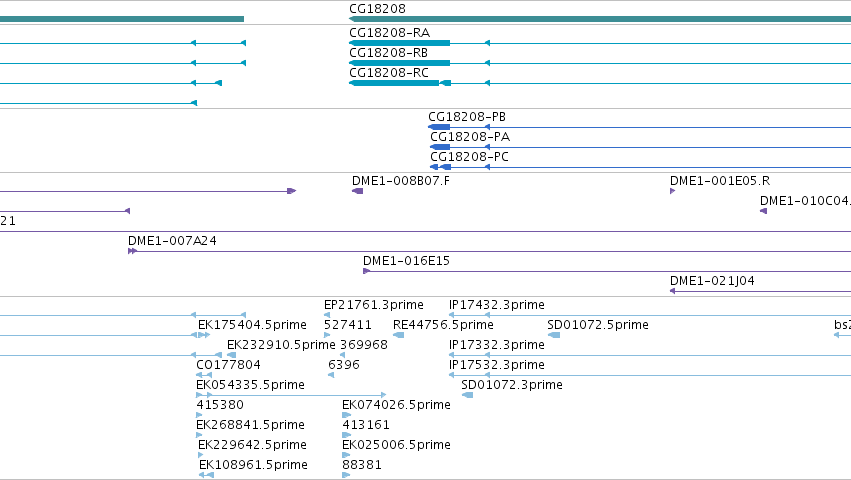Select the 415380 EST feature
The width and height of the screenshot is (851, 480).
(x=199, y=415)
